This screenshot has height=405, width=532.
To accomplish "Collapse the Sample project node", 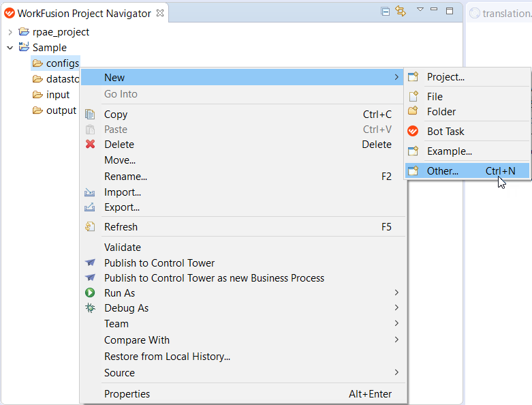I will tap(10, 48).
